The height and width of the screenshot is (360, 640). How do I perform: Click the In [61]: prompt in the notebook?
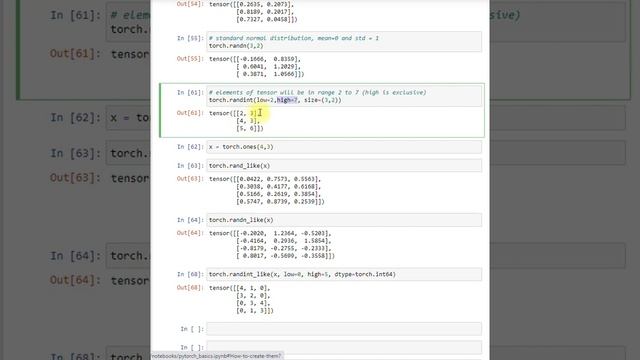tap(190, 93)
